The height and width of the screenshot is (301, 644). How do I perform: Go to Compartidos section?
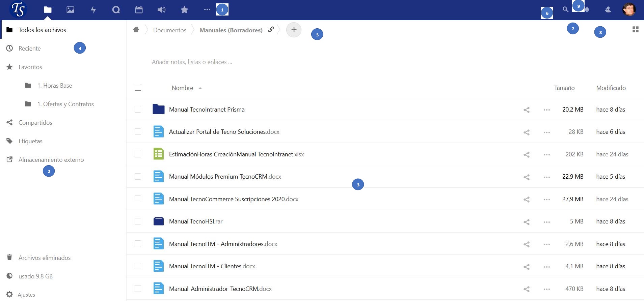tap(35, 123)
